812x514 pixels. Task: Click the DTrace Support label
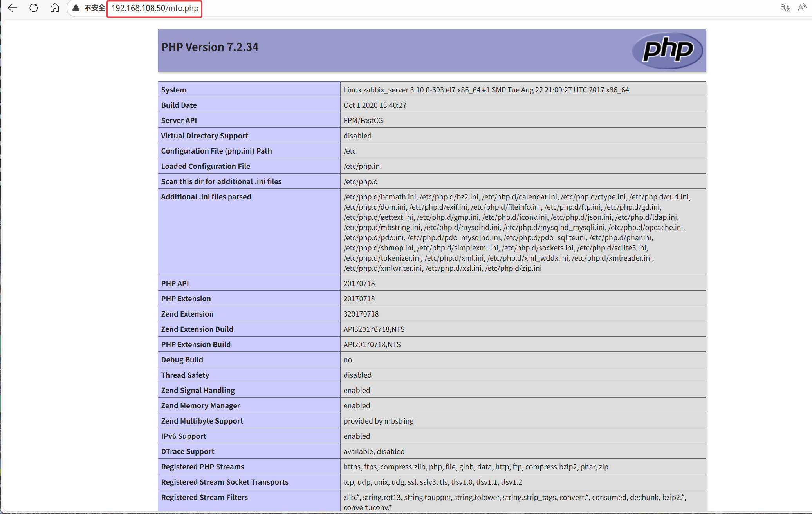[188, 451]
